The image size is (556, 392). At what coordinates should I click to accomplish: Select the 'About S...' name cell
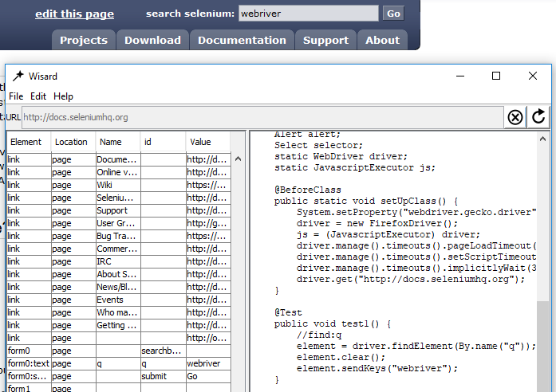118,274
